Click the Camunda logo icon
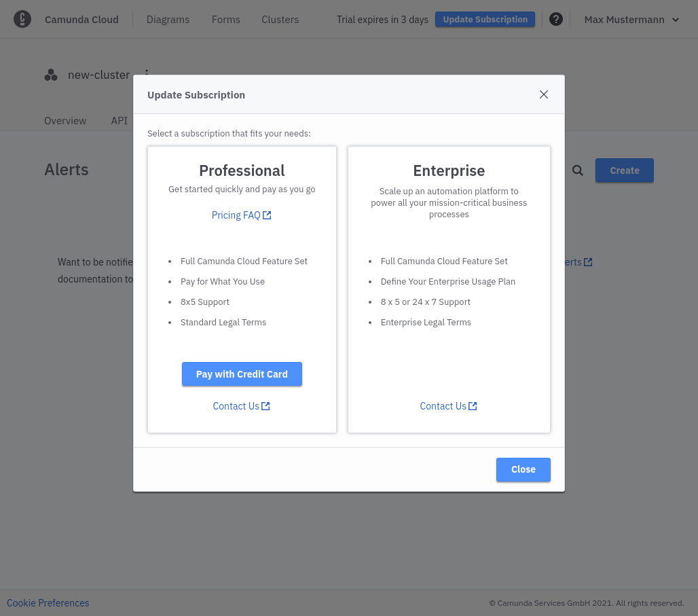The image size is (698, 616). [x=22, y=19]
